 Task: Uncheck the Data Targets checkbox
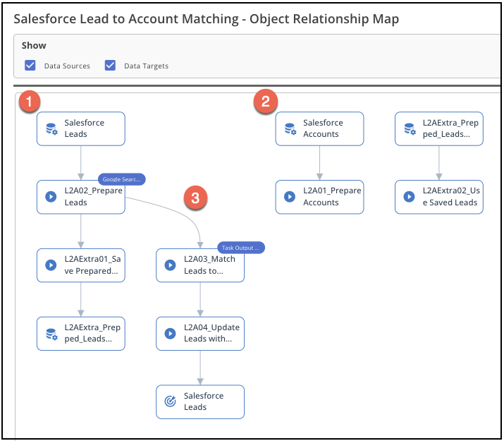click(110, 66)
